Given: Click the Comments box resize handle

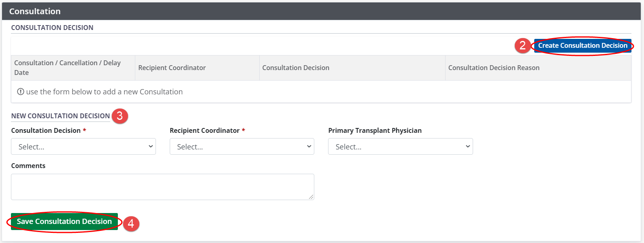Looking at the screenshot, I should (x=311, y=197).
